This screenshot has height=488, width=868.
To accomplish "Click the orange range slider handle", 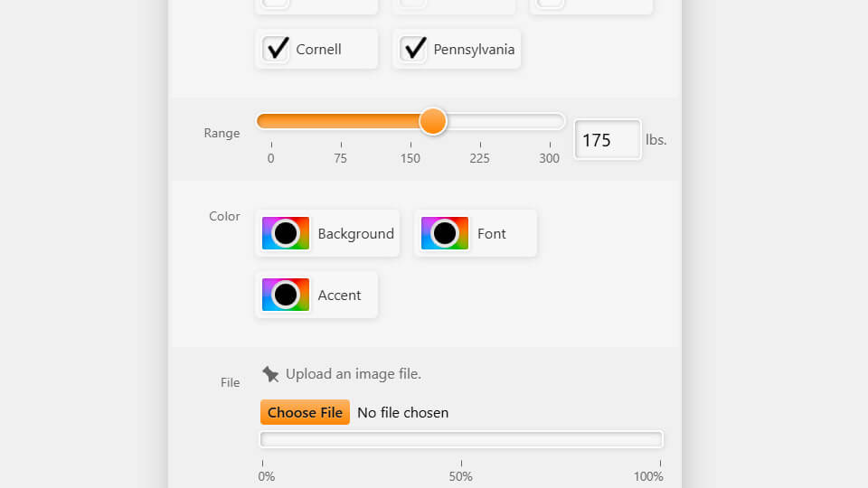I will pyautogui.click(x=432, y=121).
